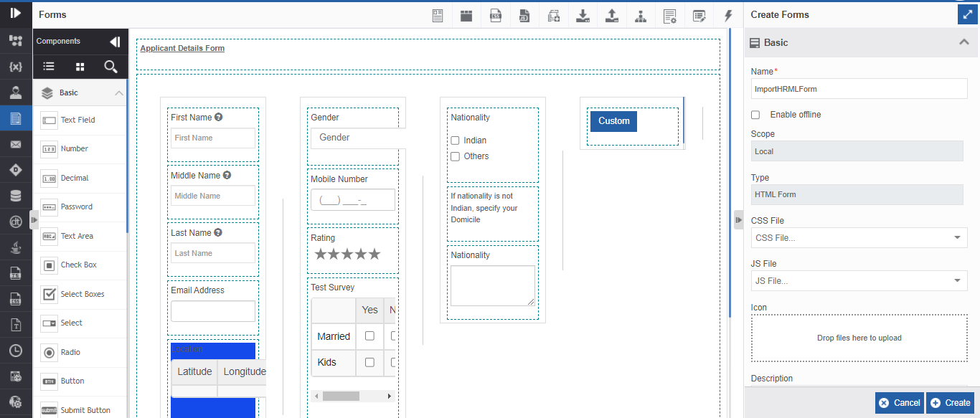Click the First Name help icon
This screenshot has height=418, width=980.
pos(219,117)
